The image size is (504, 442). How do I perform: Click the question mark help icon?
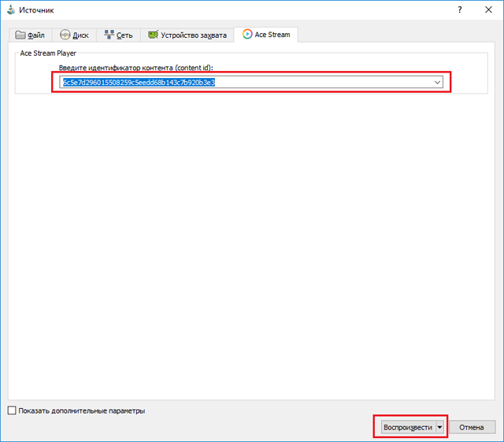click(x=460, y=9)
